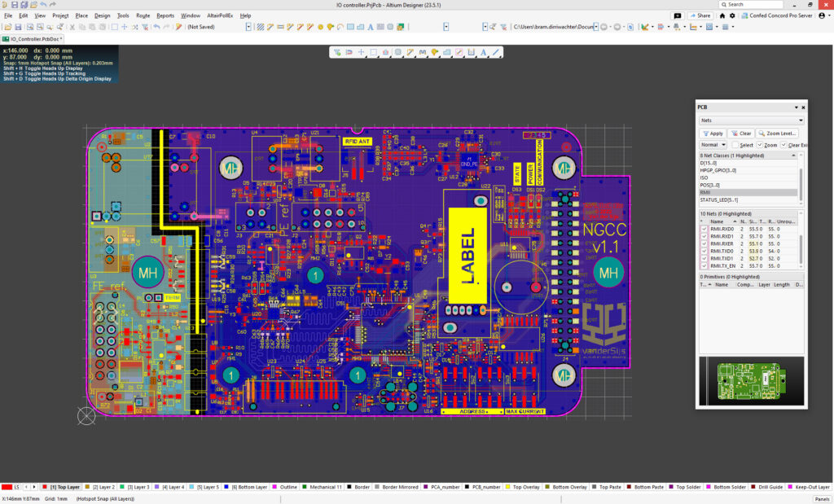Collapse the Net Classes list expander
834x504 pixels.
[792, 155]
